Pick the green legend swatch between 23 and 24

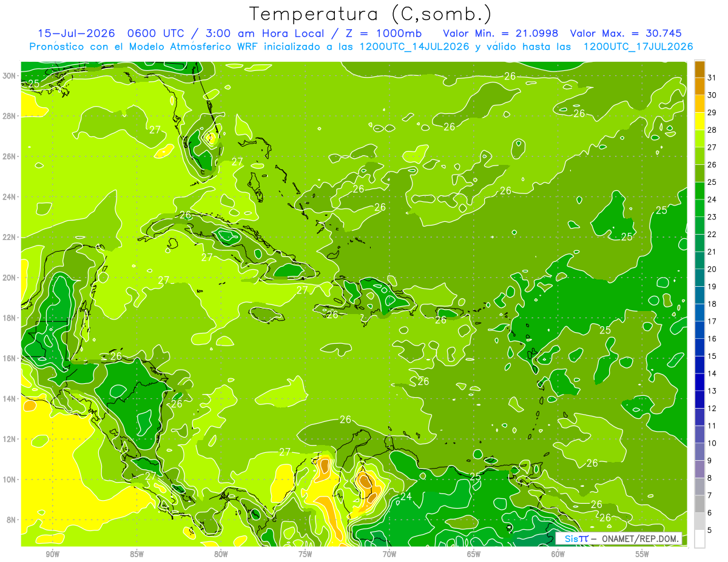(x=699, y=208)
